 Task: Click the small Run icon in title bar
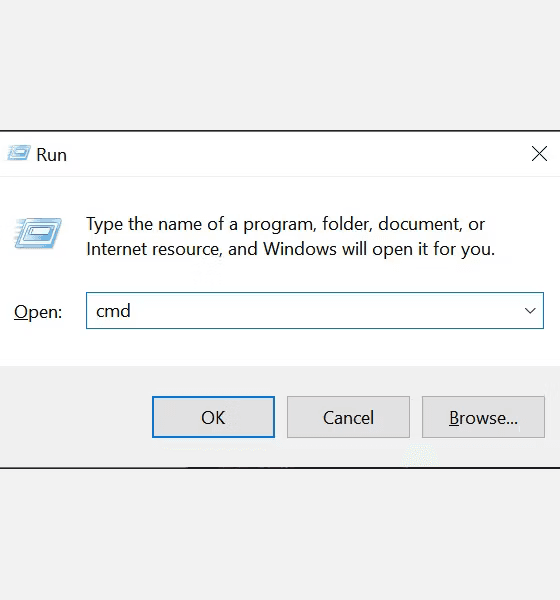click(19, 153)
